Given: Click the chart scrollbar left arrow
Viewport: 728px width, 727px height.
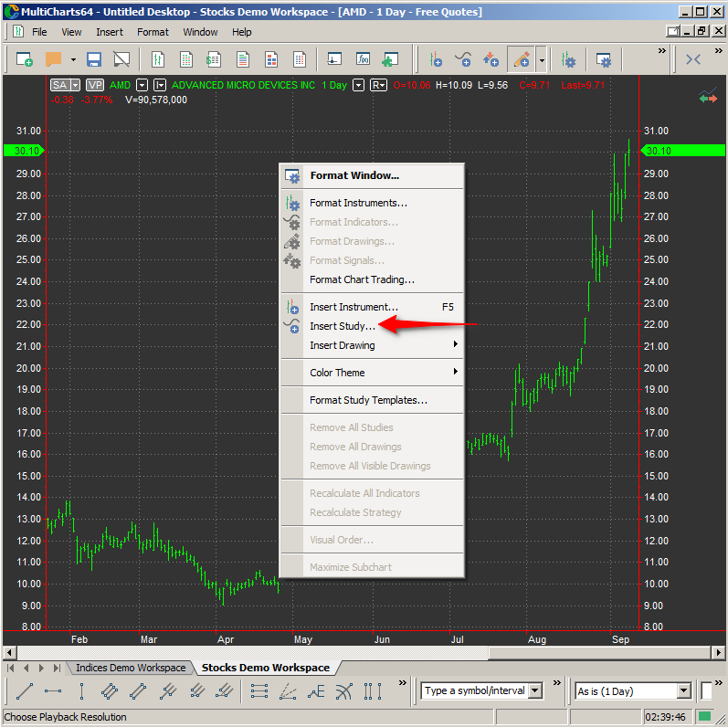Looking at the screenshot, I should pos(9,653).
